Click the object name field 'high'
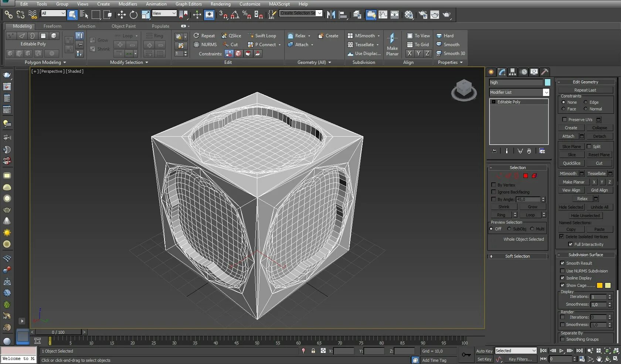Screen dimensions: 621x364 (516, 82)
